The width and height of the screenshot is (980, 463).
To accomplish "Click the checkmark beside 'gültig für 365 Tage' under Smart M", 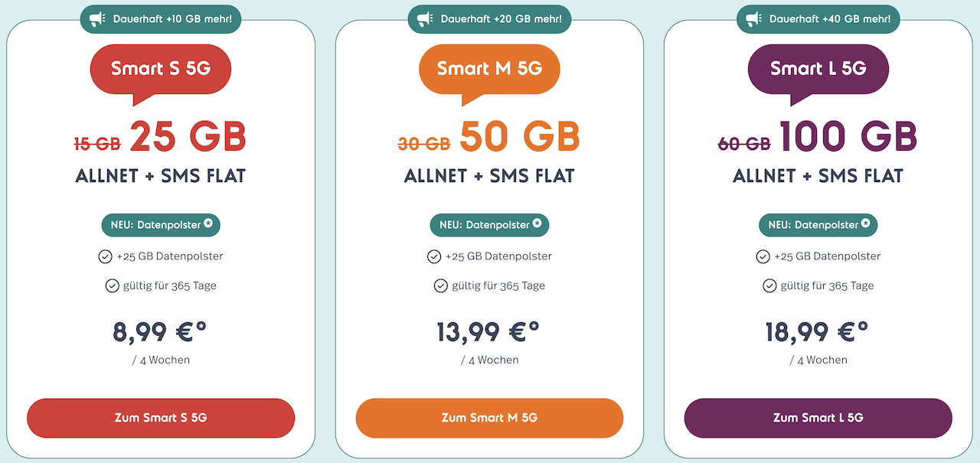I will click(443, 285).
